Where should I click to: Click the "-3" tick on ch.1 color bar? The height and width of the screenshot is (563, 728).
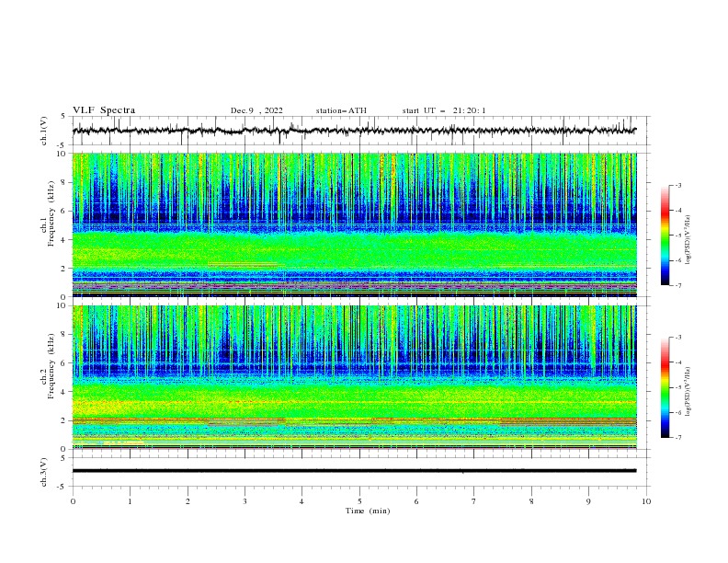[x=678, y=185]
